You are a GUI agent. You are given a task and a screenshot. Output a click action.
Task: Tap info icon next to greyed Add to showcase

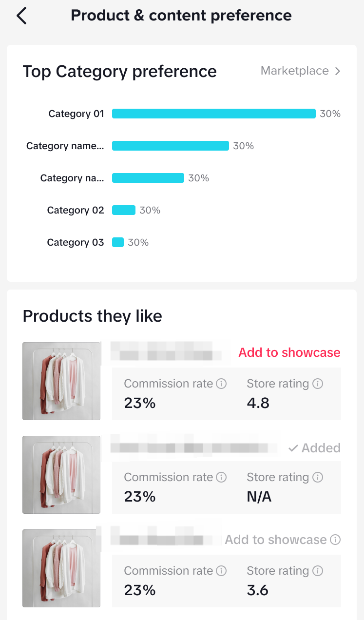(x=335, y=540)
